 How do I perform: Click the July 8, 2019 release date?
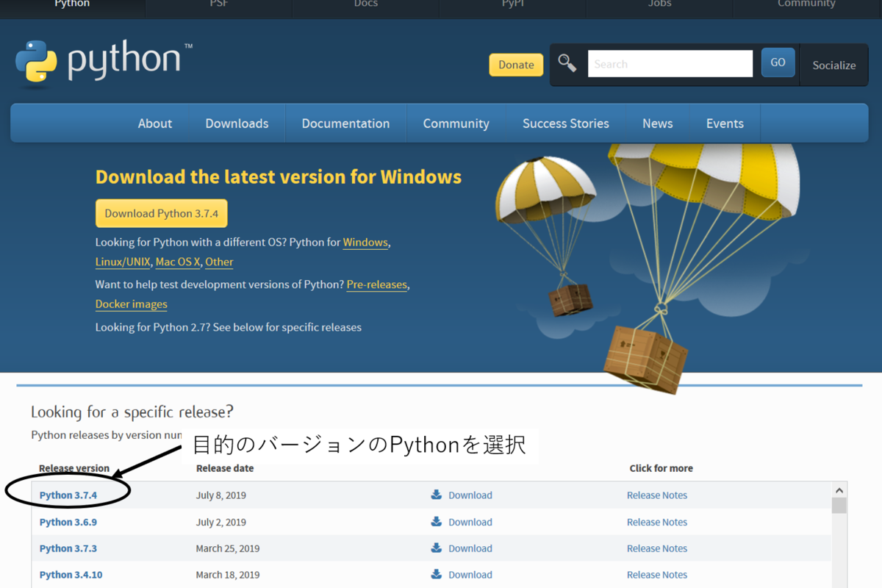pyautogui.click(x=221, y=495)
